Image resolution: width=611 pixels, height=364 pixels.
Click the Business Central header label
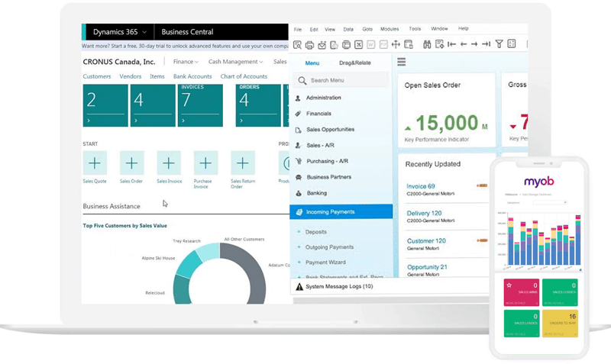pos(187,32)
